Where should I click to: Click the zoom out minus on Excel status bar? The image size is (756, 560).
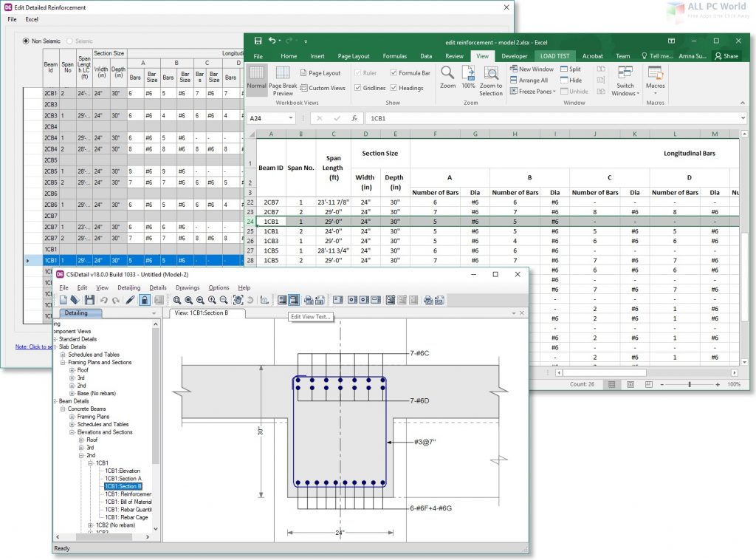click(x=661, y=384)
